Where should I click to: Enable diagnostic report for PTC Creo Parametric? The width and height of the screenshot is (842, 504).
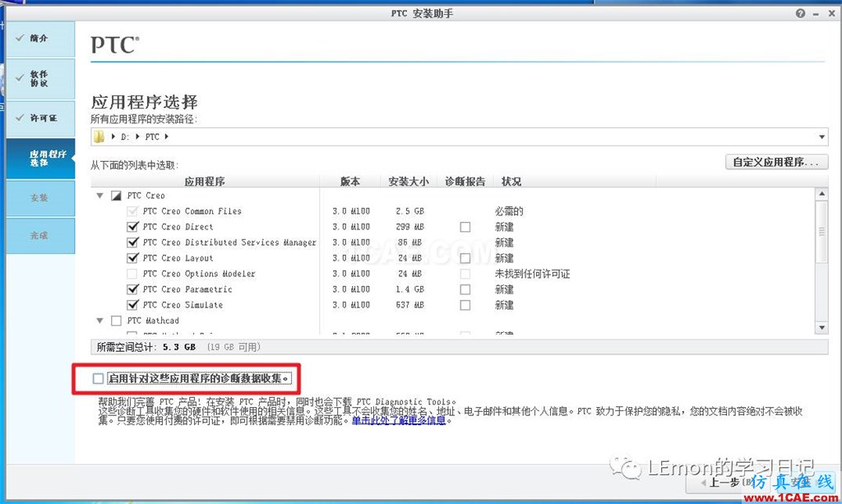tap(465, 289)
